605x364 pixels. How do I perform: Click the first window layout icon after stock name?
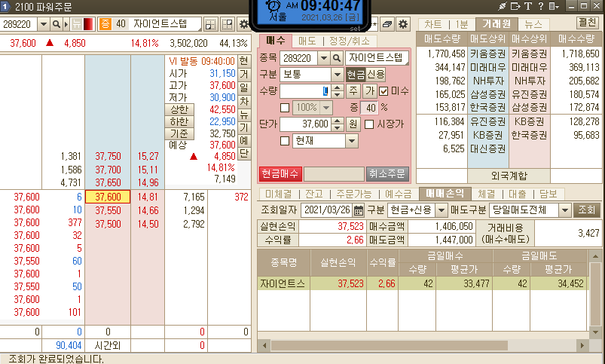point(211,24)
